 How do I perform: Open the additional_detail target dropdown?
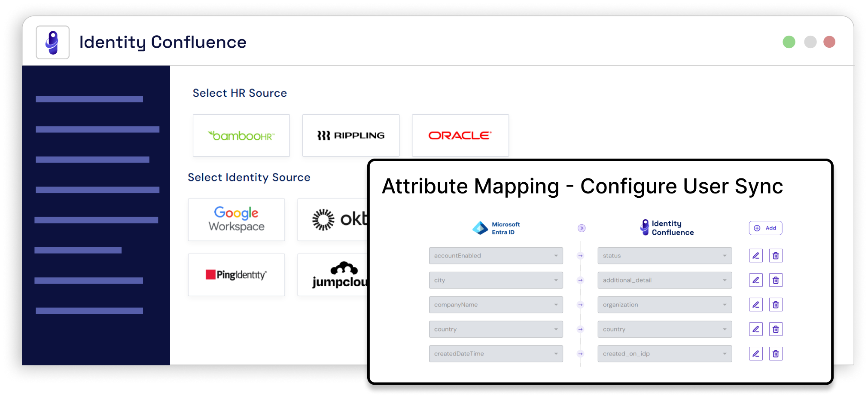[x=664, y=280]
